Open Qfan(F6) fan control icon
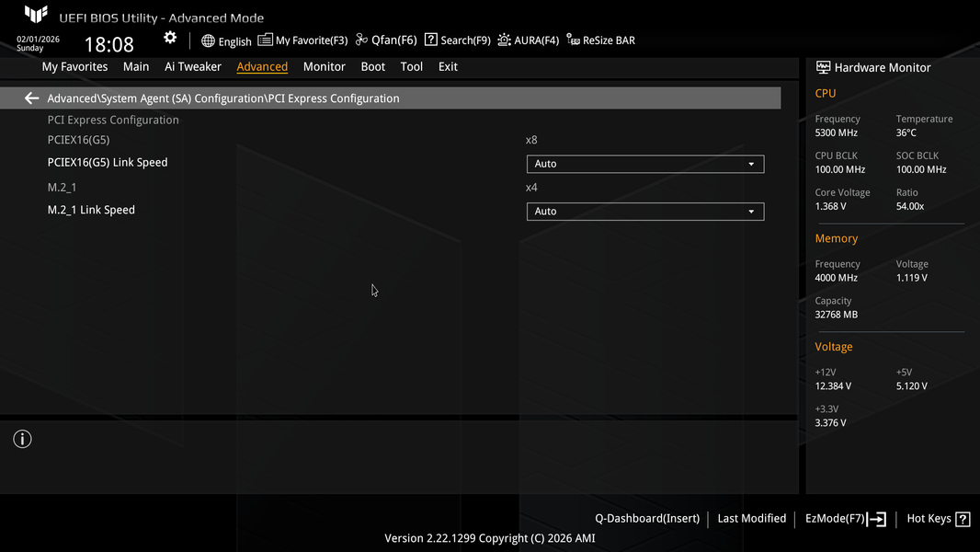This screenshot has height=552, width=980. tap(361, 40)
